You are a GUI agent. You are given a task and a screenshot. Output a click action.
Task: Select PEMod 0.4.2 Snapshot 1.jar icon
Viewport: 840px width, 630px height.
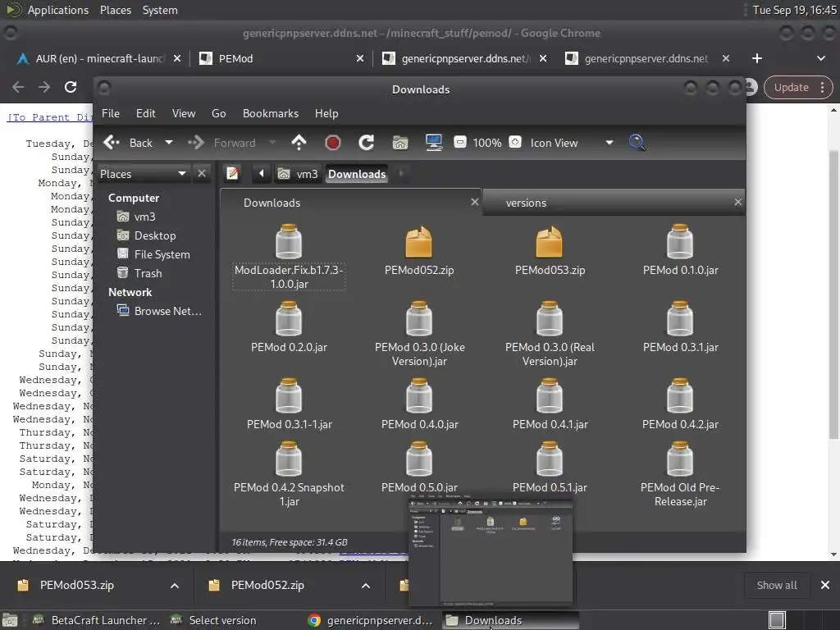coord(289,459)
